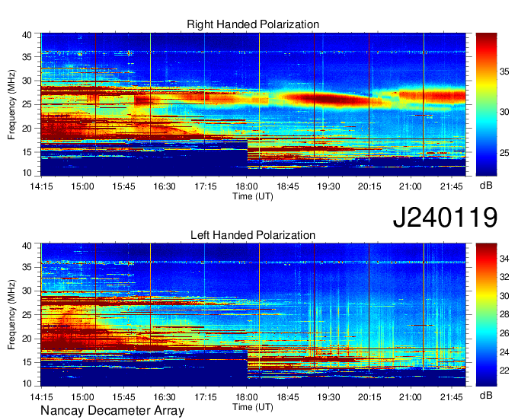The width and height of the screenshot is (518, 420).
Task: Click the 18:00 tick on the Left Handed plot
Action: click(x=247, y=396)
